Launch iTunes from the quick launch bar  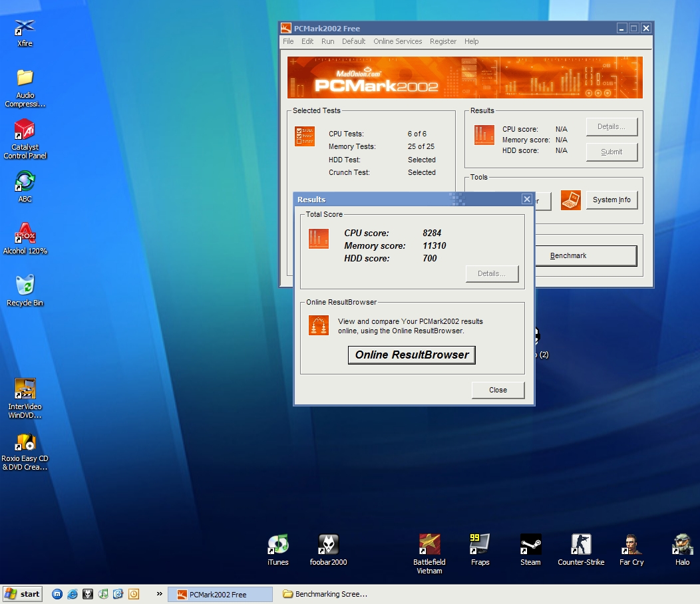pos(103,594)
